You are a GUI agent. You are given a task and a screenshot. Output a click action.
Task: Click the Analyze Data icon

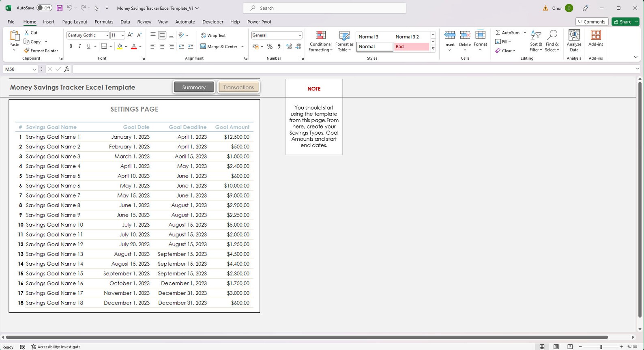point(574,35)
